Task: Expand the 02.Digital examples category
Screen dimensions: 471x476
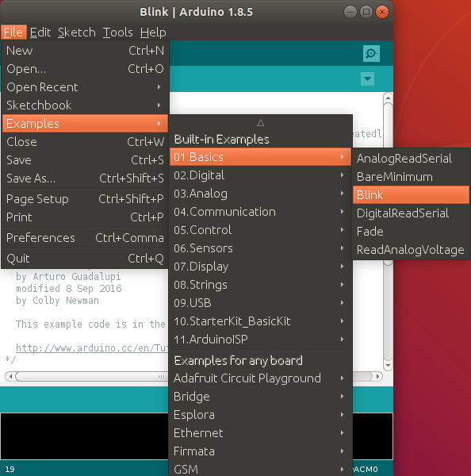Action: tap(260, 175)
